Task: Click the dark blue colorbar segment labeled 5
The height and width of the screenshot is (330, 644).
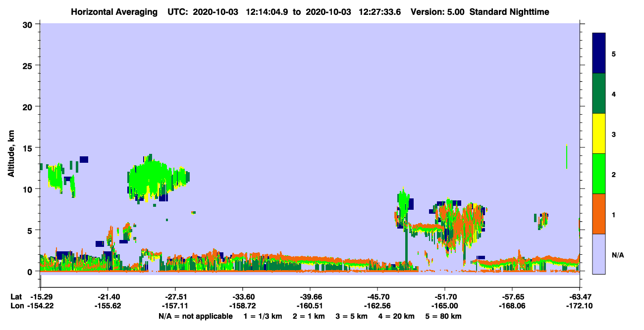Action: [x=599, y=53]
